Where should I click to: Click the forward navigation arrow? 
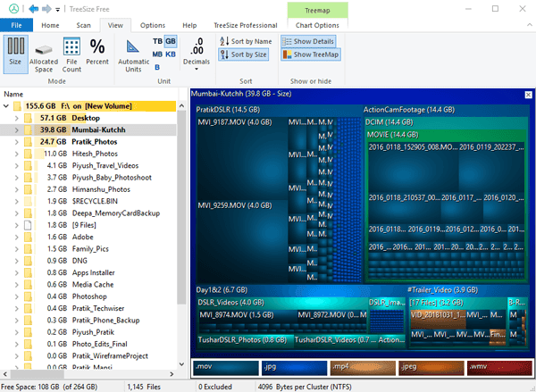[x=46, y=9]
